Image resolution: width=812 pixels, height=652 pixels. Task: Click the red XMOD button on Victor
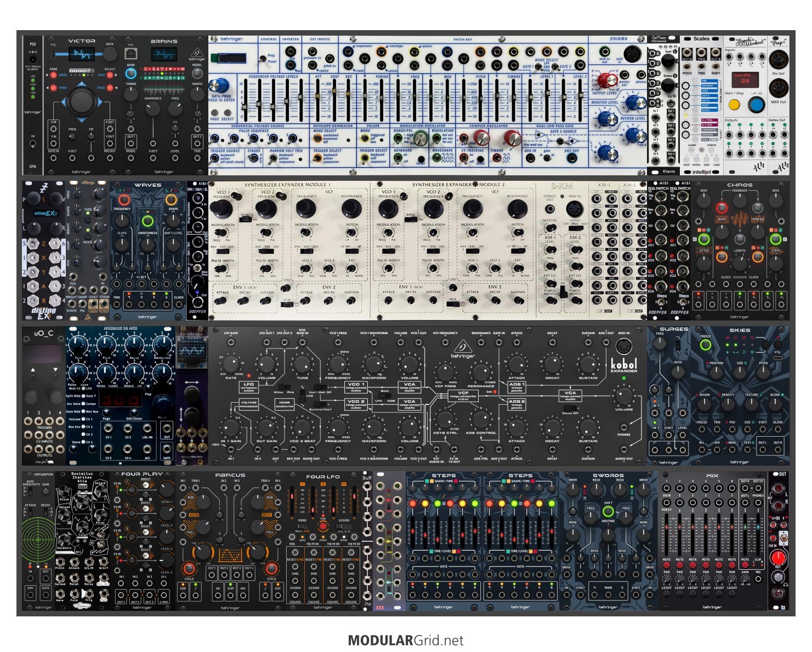(53, 75)
